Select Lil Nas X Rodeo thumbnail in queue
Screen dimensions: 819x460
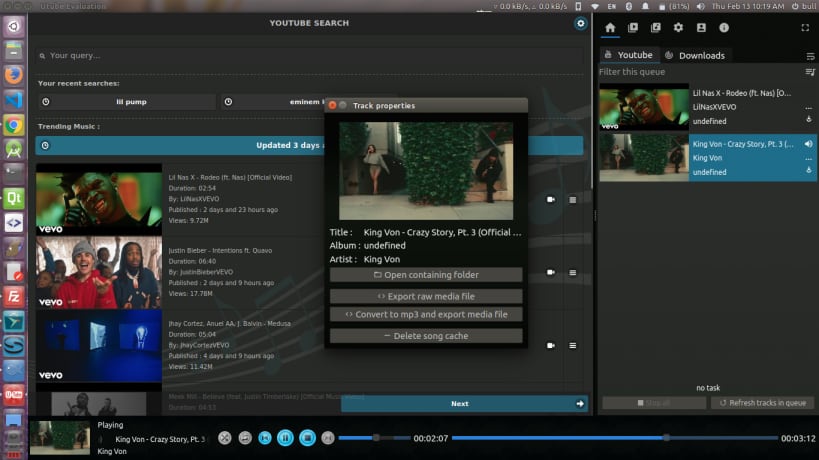click(644, 107)
